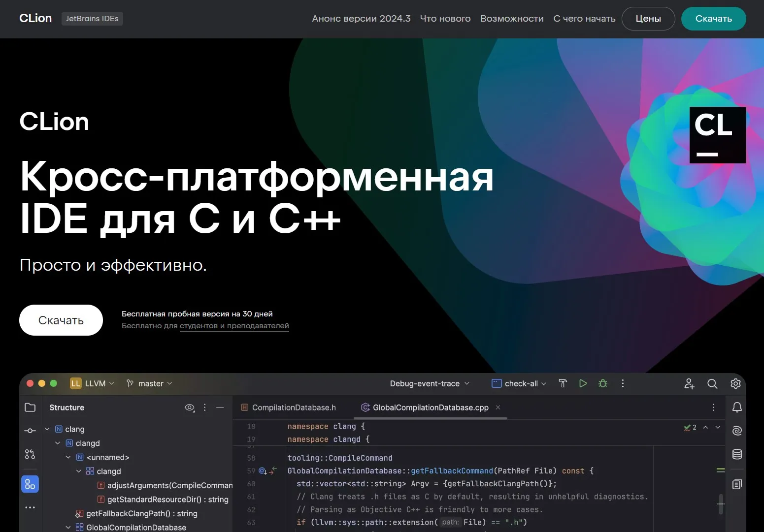Open the JetBrains IDEs badge
Viewport: 764px width, 532px height.
tap(92, 19)
